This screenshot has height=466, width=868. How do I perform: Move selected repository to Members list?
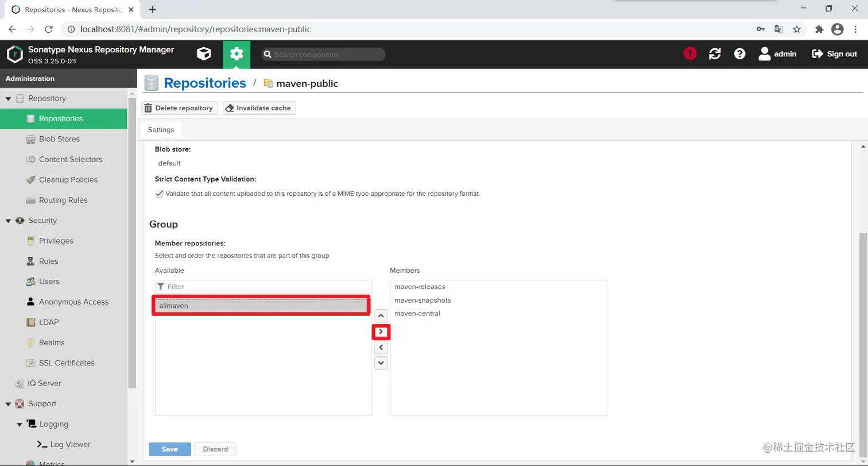click(x=381, y=332)
